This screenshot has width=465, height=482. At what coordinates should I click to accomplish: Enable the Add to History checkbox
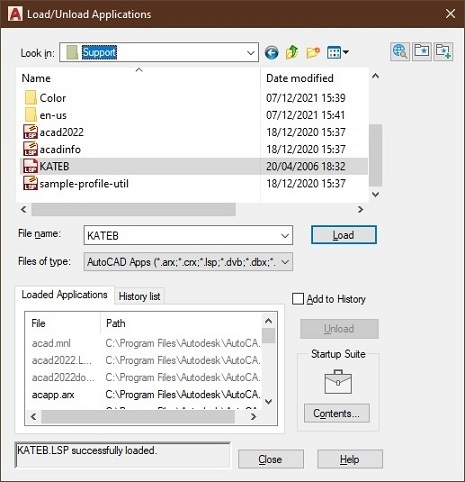click(x=298, y=299)
